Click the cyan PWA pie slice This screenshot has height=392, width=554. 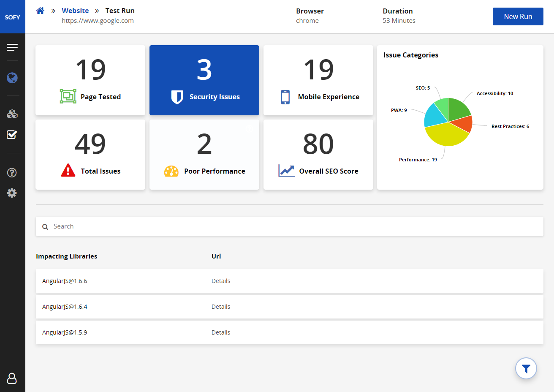tap(434, 116)
